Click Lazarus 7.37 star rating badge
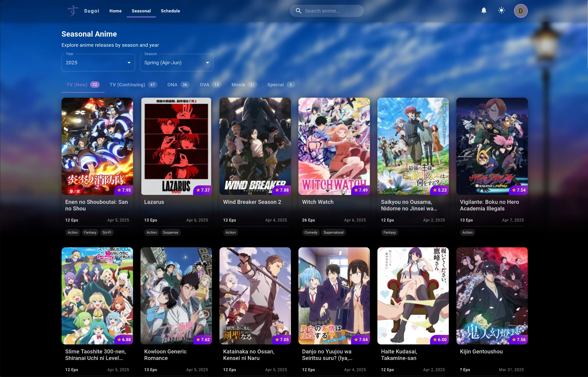Screen dimensions: 588x377 [x=203, y=190]
